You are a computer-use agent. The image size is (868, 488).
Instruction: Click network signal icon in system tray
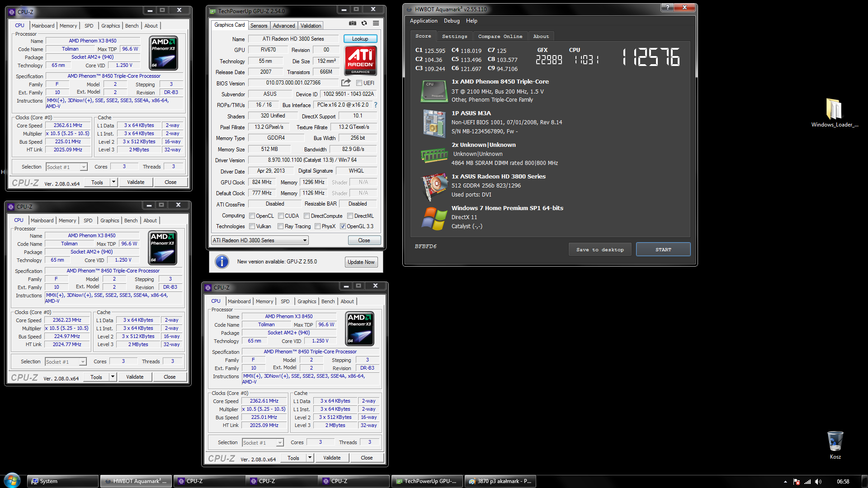[807, 482]
